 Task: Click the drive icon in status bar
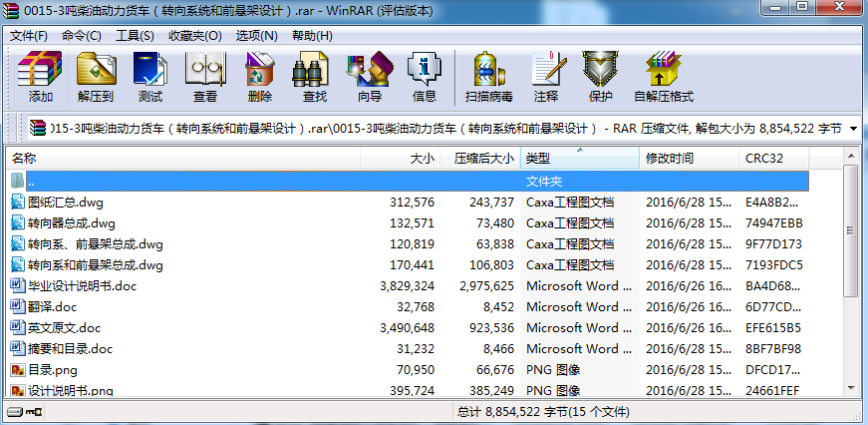point(14,412)
